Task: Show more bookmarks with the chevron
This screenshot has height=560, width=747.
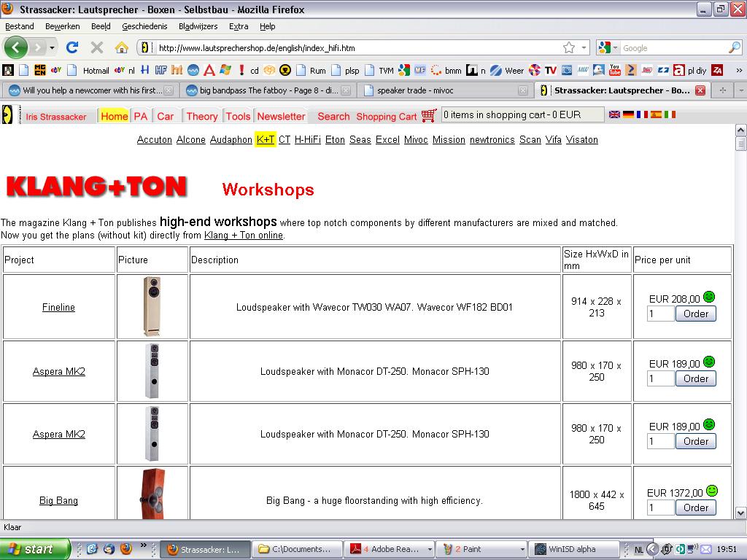Action: pyautogui.click(x=739, y=71)
